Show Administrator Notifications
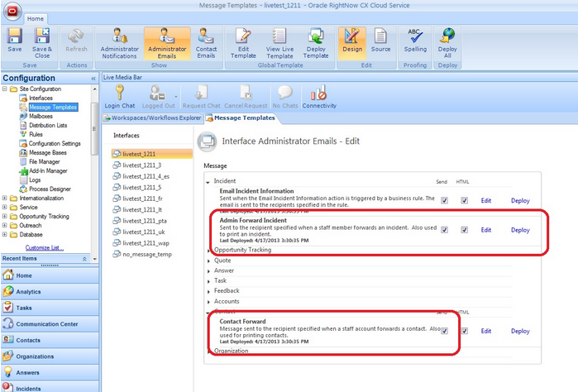This screenshot has width=578, height=392. point(119,43)
